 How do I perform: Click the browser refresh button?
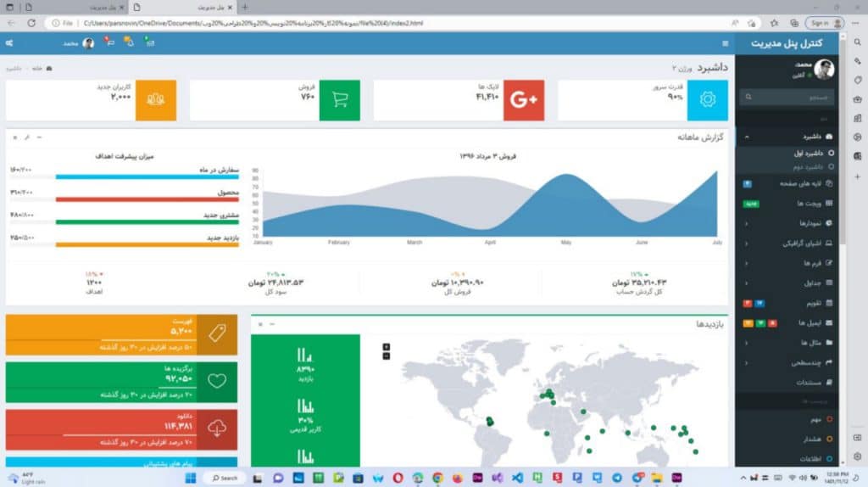coord(31,23)
